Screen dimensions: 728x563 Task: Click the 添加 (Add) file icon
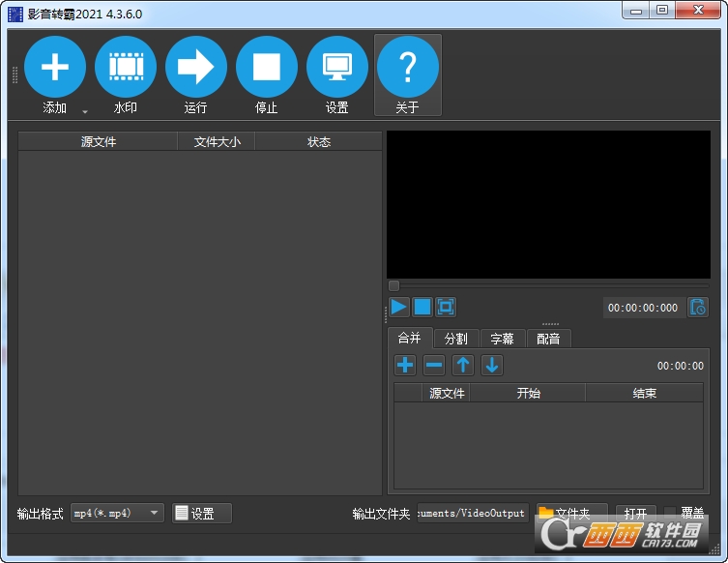(x=55, y=67)
